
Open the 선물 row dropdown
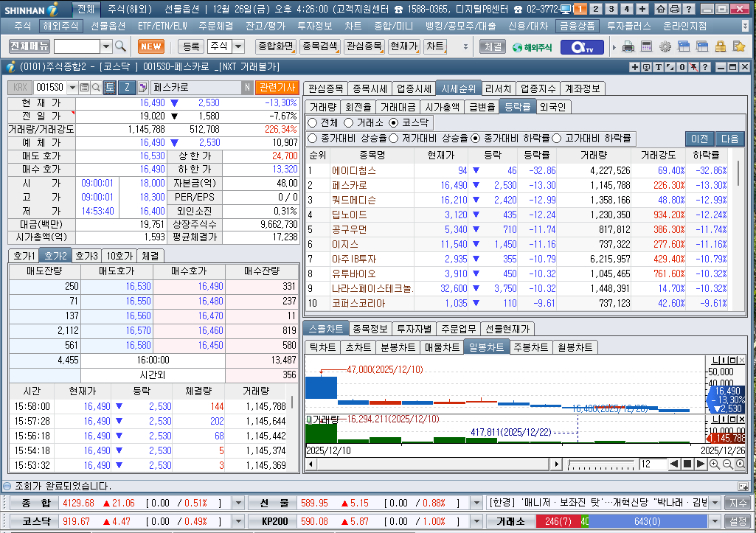[x=476, y=503]
